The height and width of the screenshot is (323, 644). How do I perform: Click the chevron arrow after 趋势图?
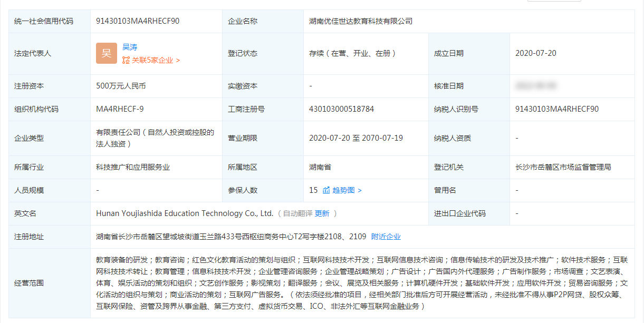[361, 190]
